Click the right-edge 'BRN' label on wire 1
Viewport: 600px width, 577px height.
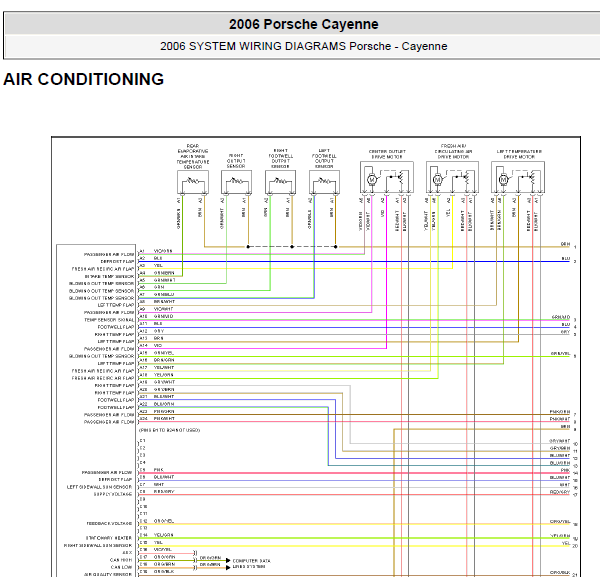click(x=565, y=244)
